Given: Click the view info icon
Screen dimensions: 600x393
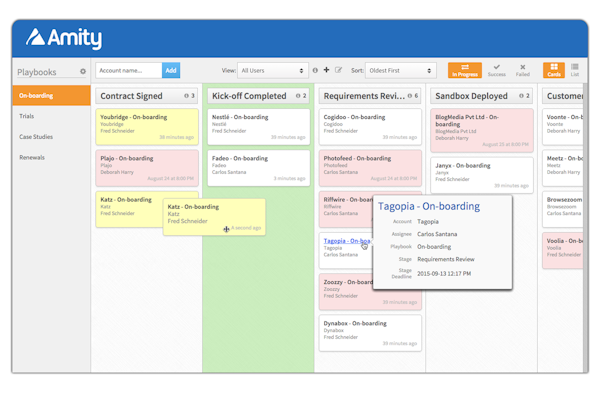Looking at the screenshot, I should [315, 70].
